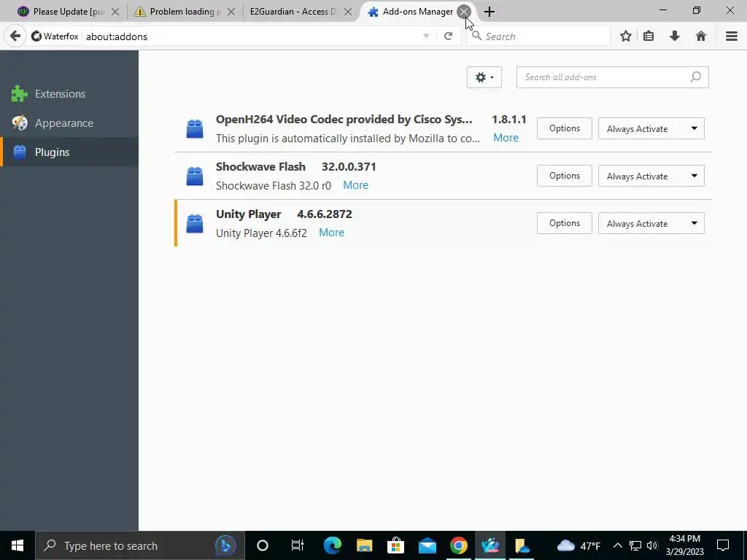747x560 pixels.
Task: Open Microsoft Store from the taskbar
Action: (x=395, y=545)
